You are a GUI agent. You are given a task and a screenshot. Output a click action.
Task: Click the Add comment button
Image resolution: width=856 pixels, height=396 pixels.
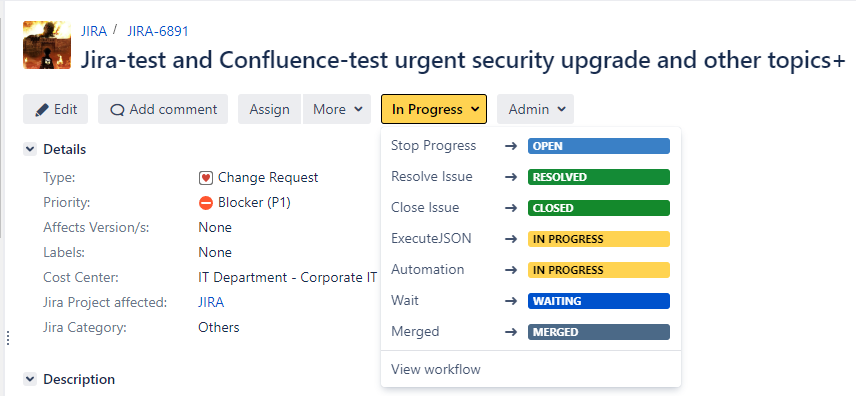coord(163,109)
